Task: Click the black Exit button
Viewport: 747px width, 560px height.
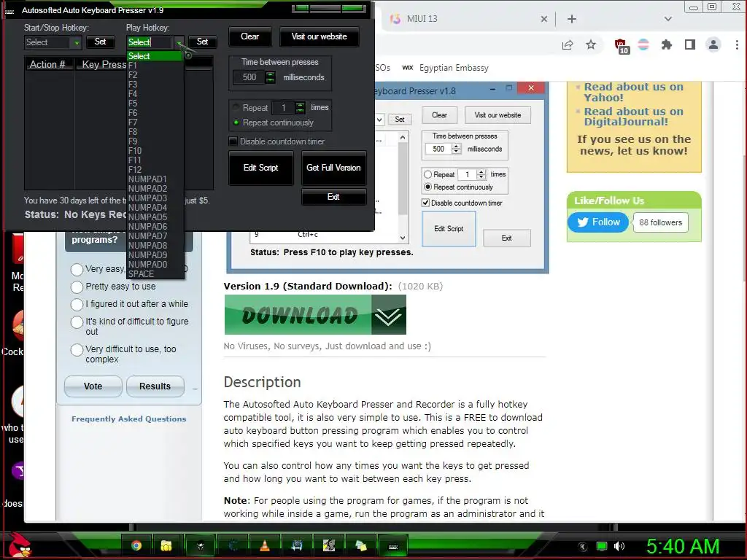Action: pyautogui.click(x=333, y=197)
